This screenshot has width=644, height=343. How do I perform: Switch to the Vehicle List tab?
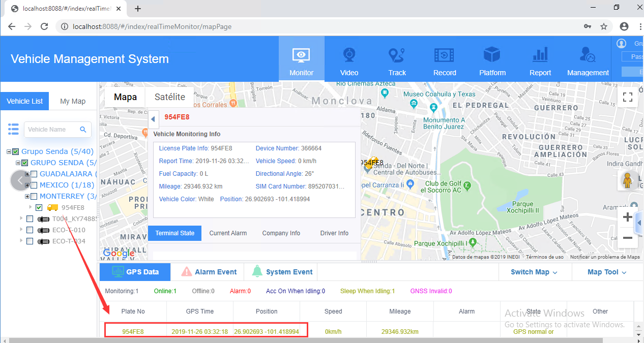click(x=24, y=101)
